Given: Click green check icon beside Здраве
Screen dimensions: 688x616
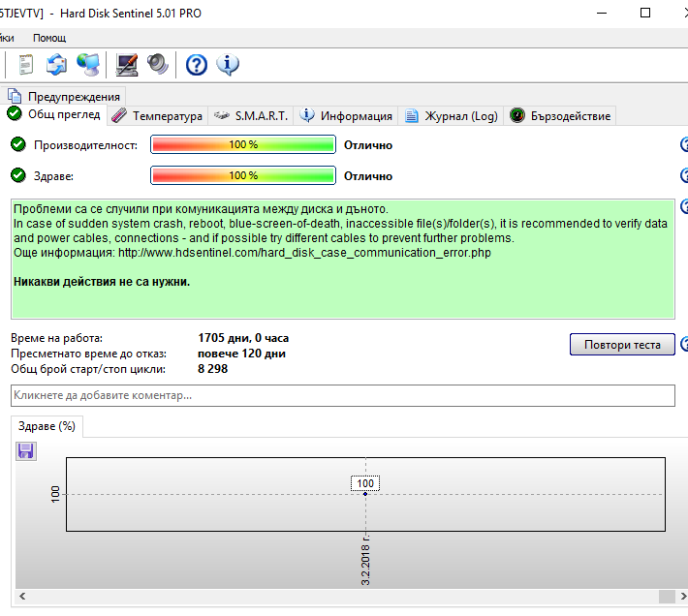Looking at the screenshot, I should tap(18, 175).
